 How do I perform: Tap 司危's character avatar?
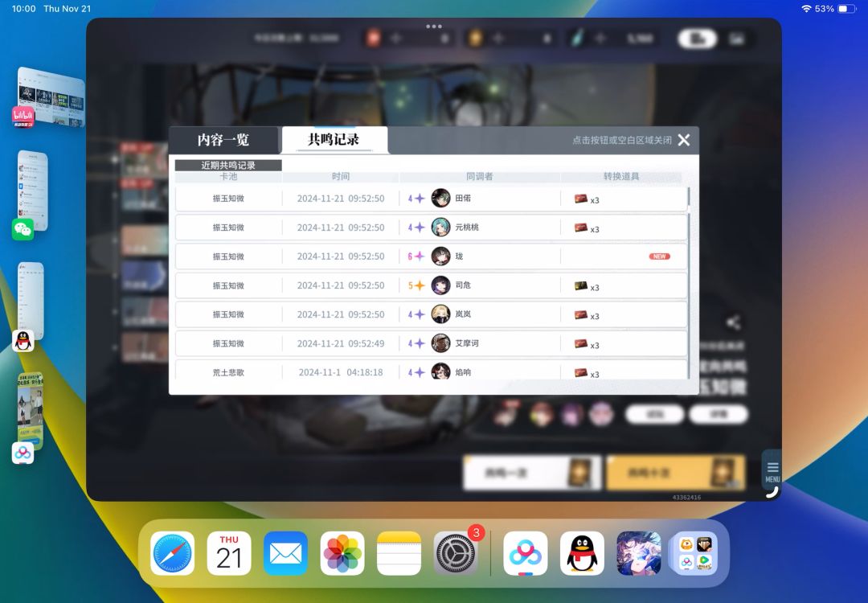tap(440, 285)
